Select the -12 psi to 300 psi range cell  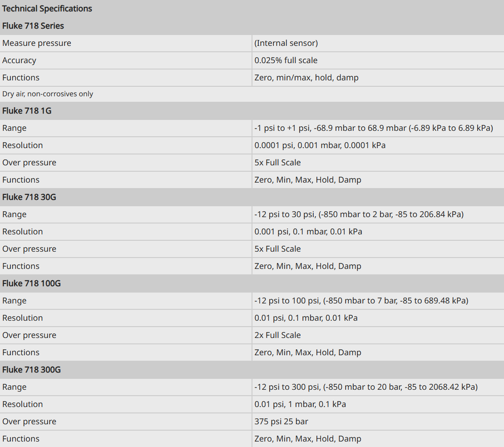pyautogui.click(x=378, y=387)
